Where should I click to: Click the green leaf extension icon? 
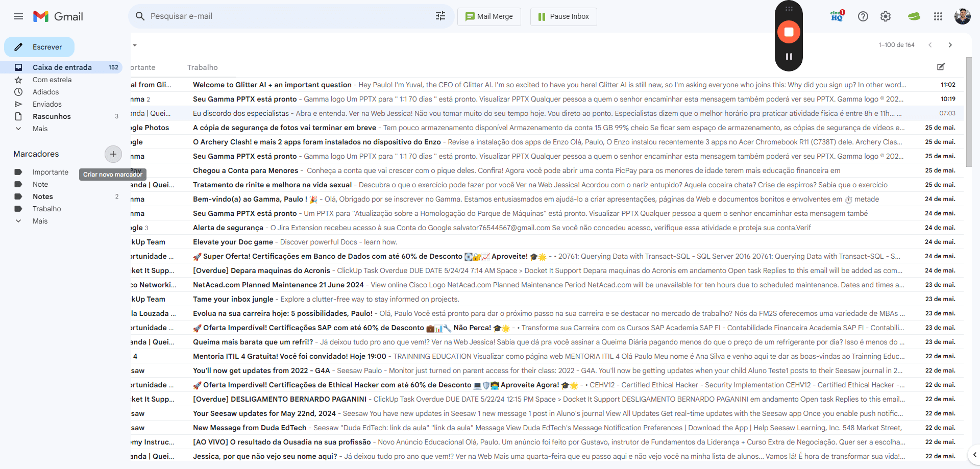point(914,16)
